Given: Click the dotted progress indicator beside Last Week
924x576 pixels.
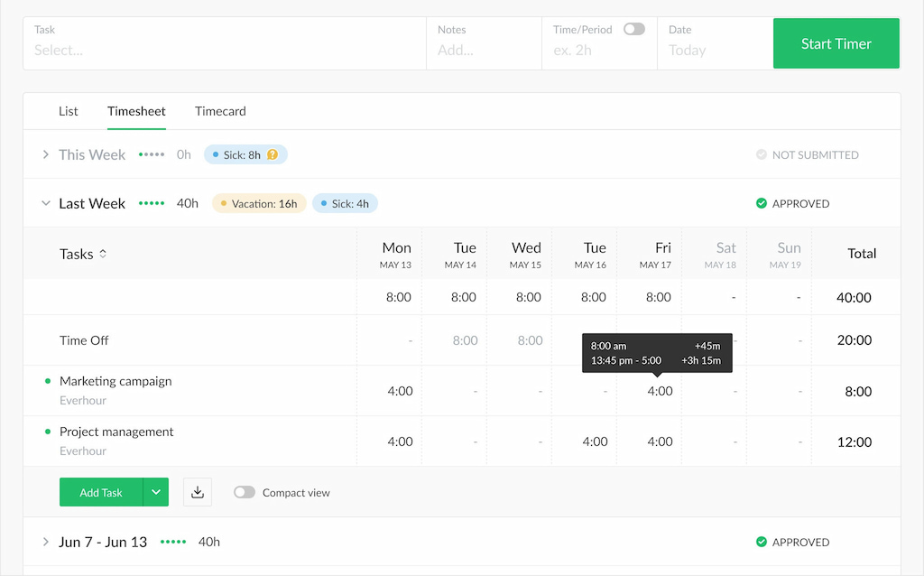Looking at the screenshot, I should pos(151,203).
